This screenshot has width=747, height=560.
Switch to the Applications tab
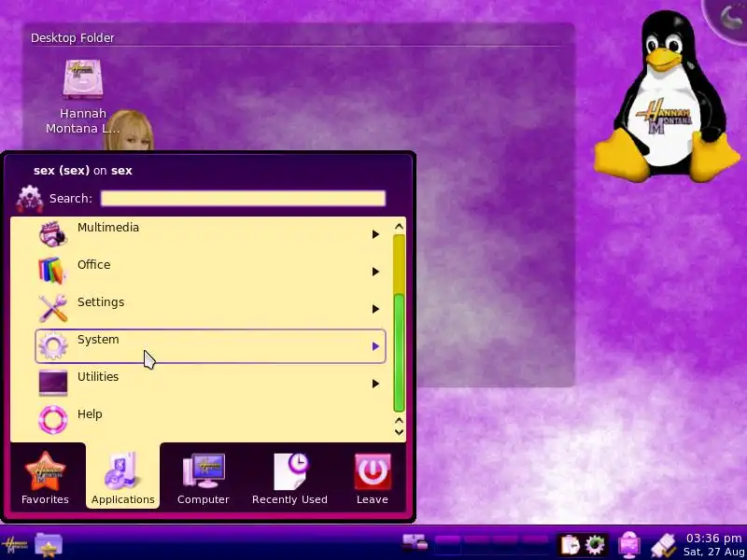[x=123, y=476]
